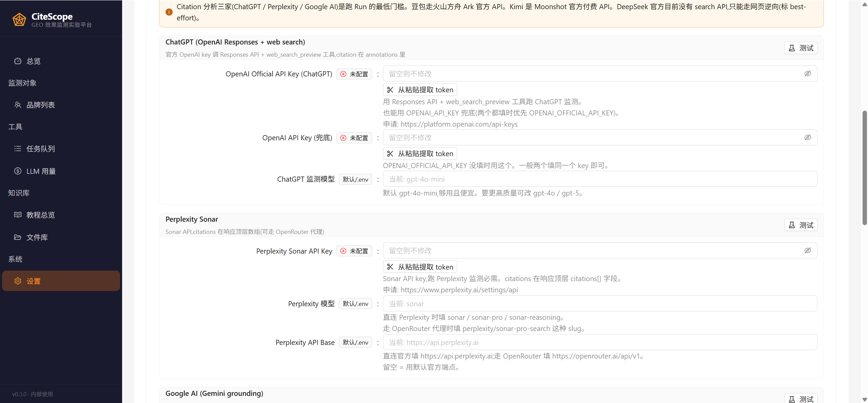The image size is (868, 403).
Task: Go to LLM 用量 in sidebar
Action: 61,171
